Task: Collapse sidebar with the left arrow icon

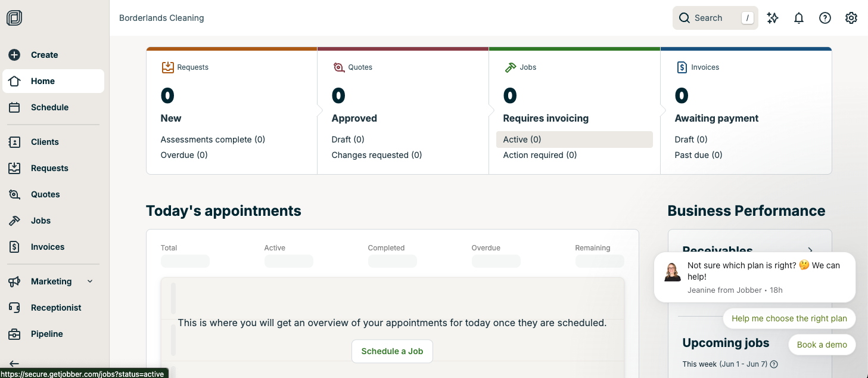Action: (x=14, y=363)
